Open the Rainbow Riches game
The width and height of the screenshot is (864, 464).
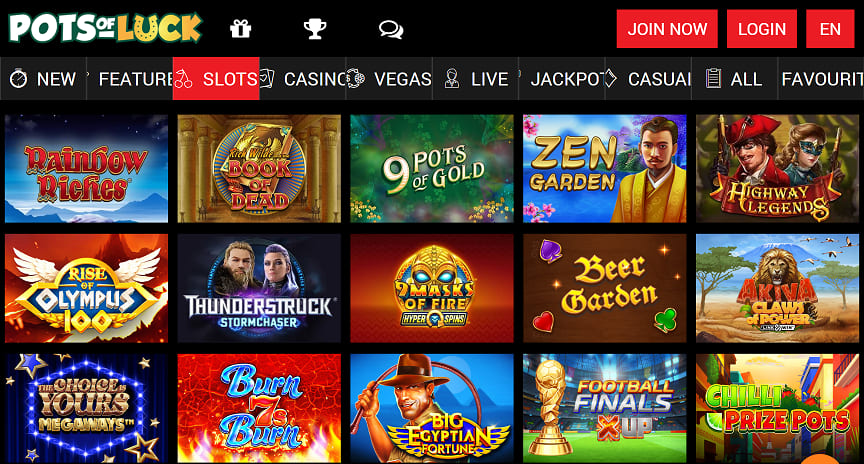click(87, 169)
